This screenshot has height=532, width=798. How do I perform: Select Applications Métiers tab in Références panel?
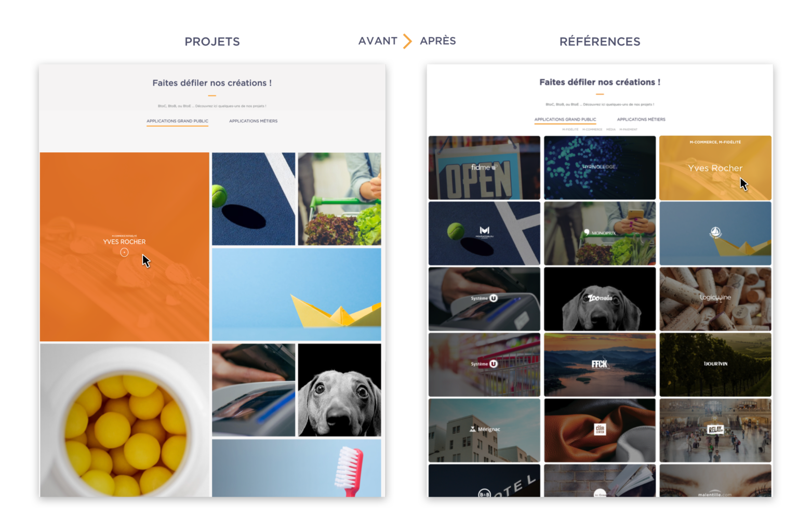641,119
